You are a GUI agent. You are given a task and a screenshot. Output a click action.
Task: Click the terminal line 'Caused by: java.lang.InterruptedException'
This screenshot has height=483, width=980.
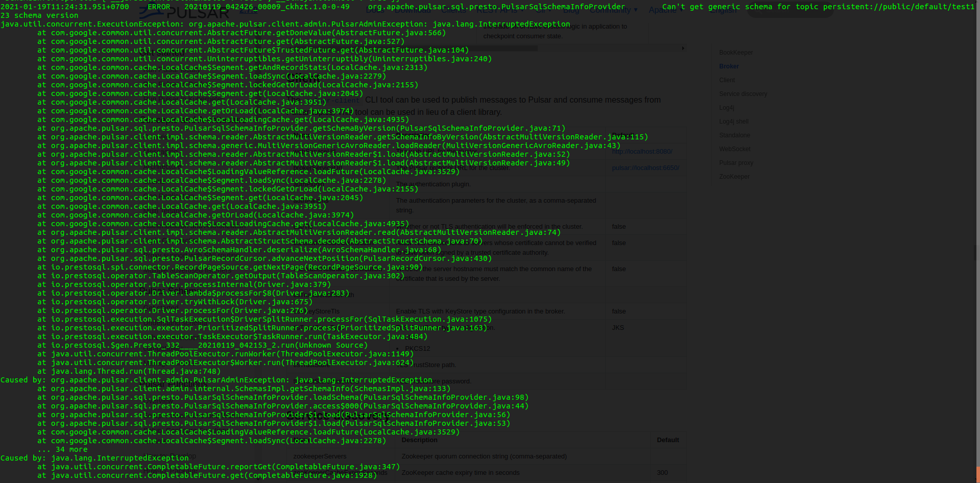tap(94, 458)
